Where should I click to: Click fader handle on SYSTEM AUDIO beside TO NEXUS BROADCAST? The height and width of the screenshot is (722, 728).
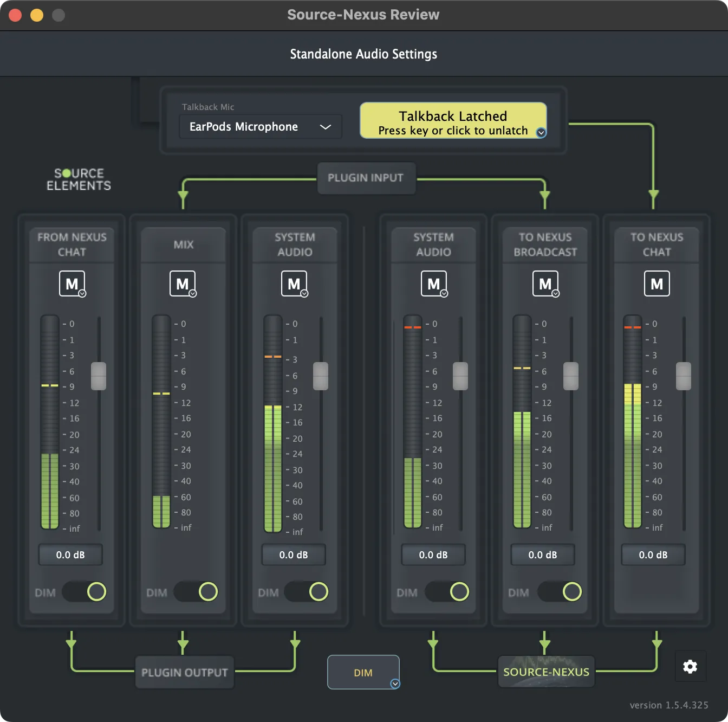460,376
